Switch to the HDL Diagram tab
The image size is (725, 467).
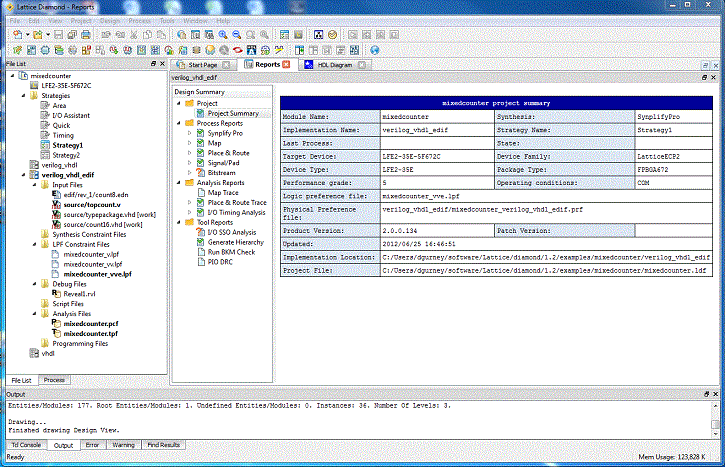pos(333,64)
